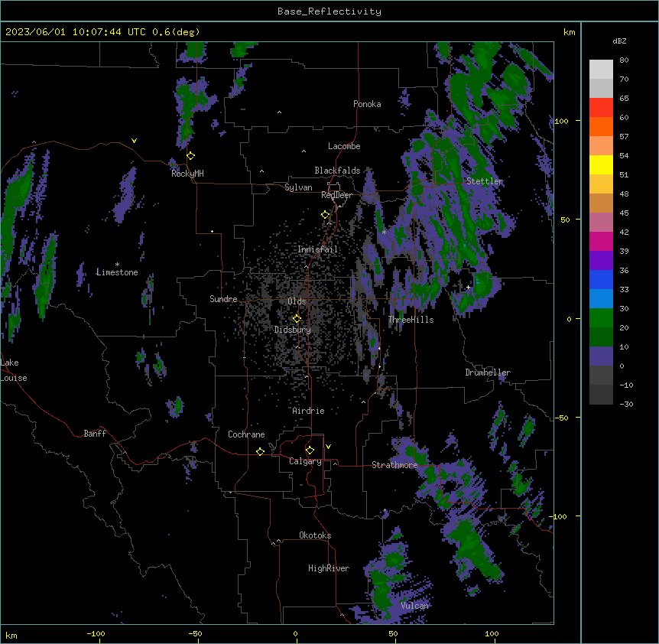Click the Ponoka city label
Screen dimensions: 659x644
[367, 104]
